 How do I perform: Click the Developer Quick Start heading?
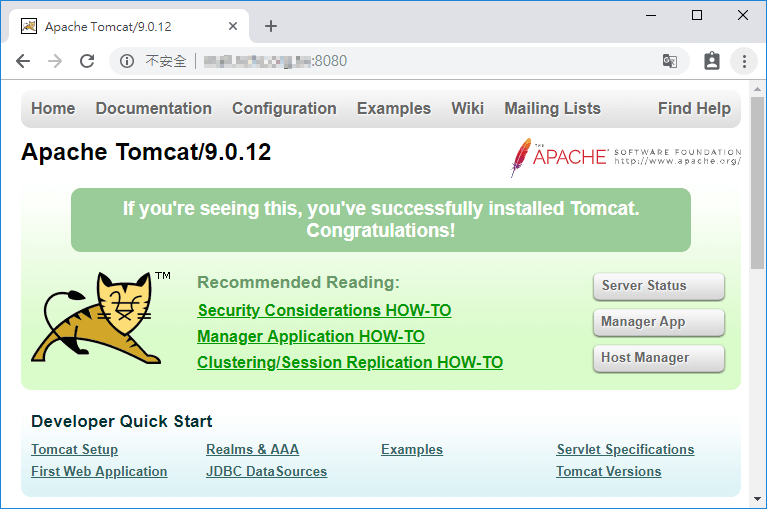point(121,421)
